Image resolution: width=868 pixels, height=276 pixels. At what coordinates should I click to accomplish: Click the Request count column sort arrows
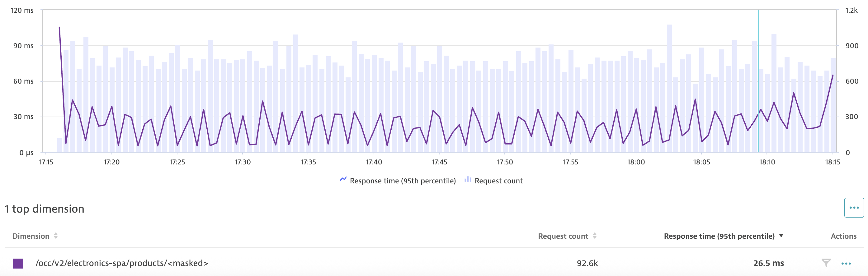pos(595,236)
